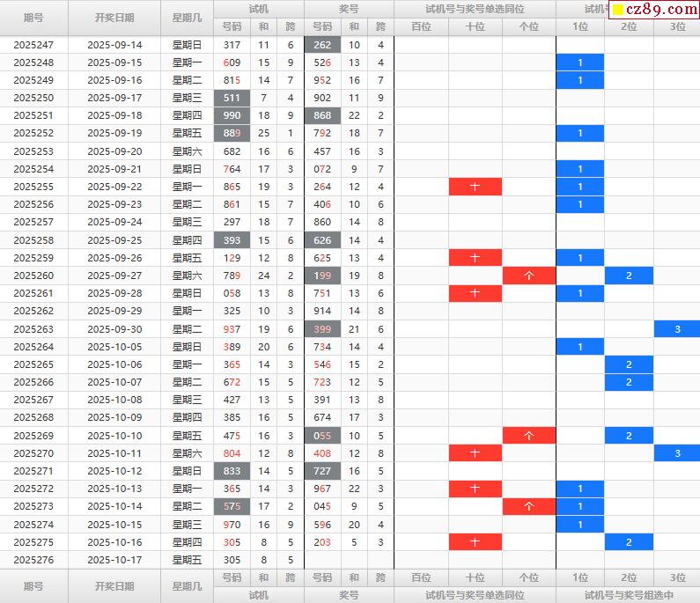Click the red 个 marker in row 2025273
Image resolution: width=700 pixels, height=603 pixels.
pos(528,506)
